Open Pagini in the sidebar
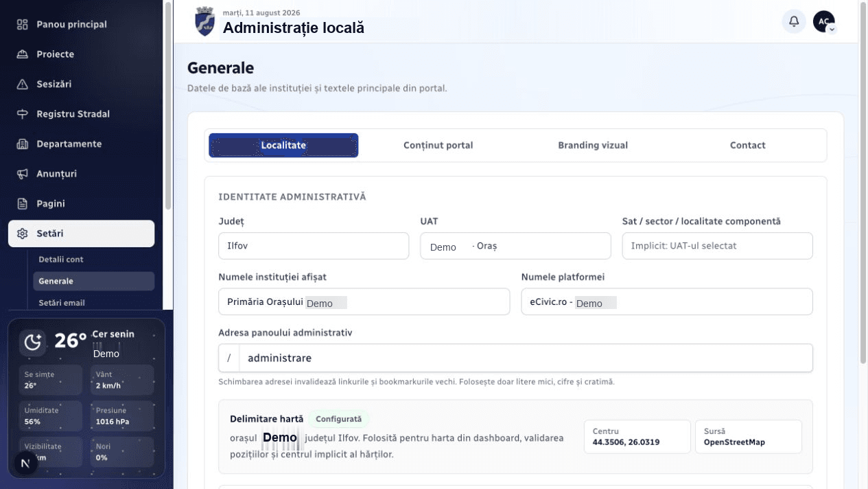The height and width of the screenshot is (489, 868). pos(81,204)
